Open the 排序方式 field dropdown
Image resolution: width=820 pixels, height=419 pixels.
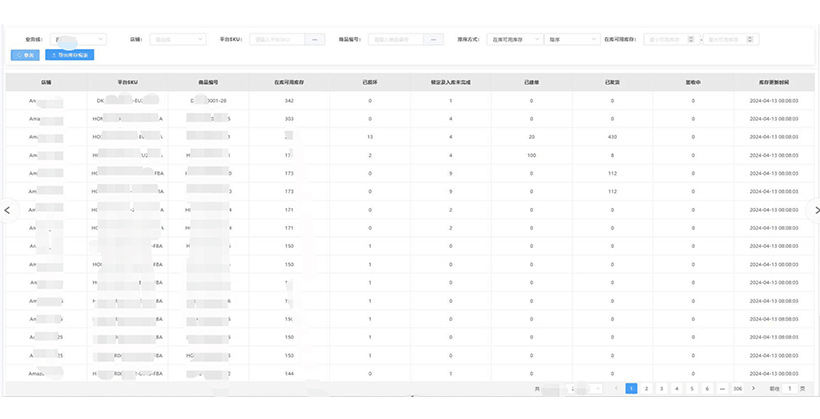[515, 40]
